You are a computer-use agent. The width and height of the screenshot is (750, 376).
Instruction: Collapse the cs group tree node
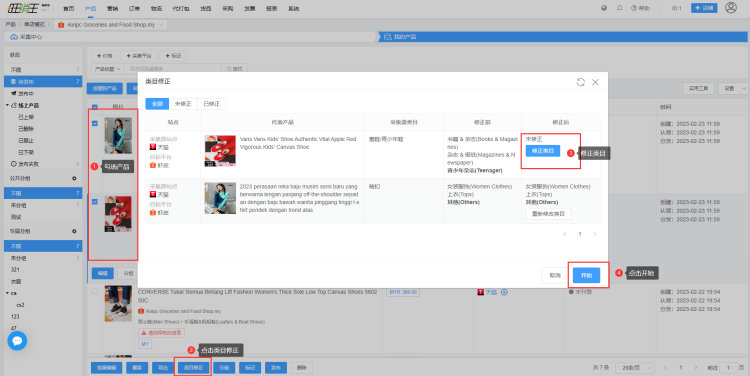[x=8, y=293]
